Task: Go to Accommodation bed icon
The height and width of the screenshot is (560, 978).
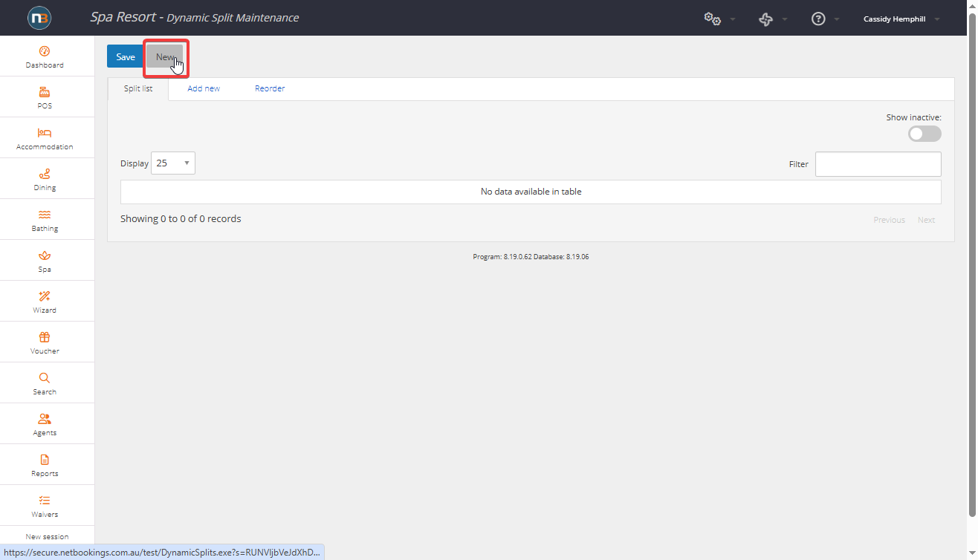Action: point(45,133)
